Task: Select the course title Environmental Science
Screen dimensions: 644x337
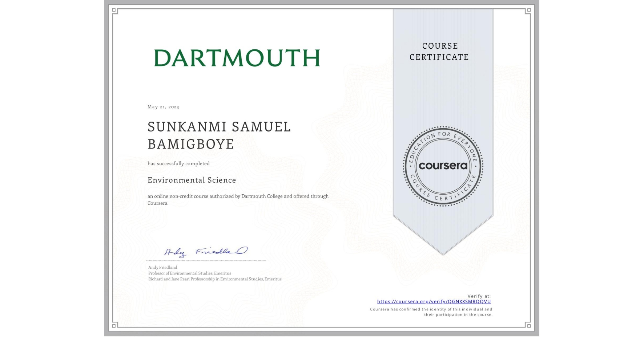Action: pyautogui.click(x=192, y=180)
